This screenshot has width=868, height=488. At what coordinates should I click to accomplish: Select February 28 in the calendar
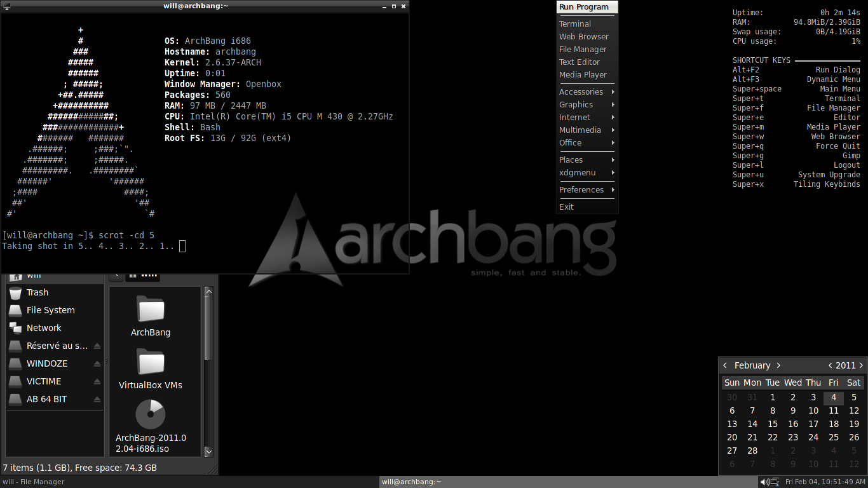tap(752, 451)
